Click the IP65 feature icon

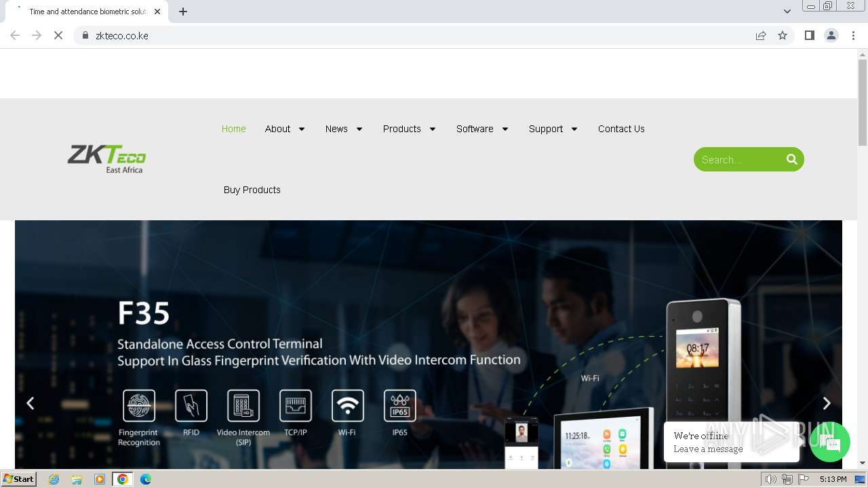[x=400, y=405]
